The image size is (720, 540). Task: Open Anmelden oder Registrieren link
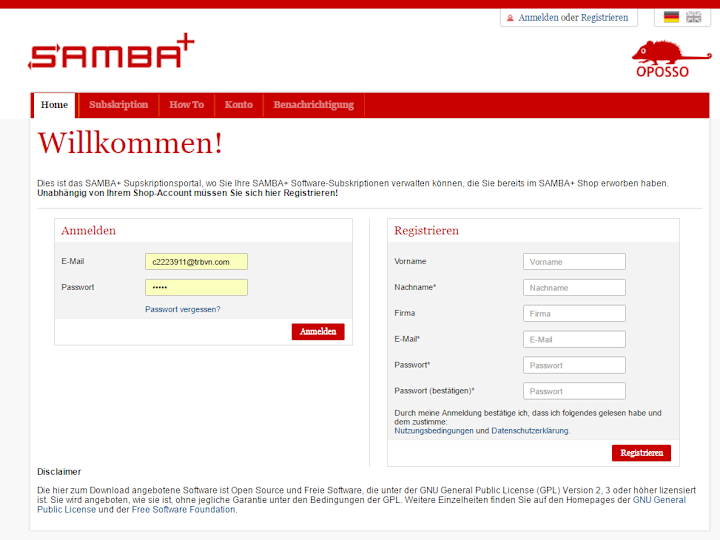pos(573,17)
